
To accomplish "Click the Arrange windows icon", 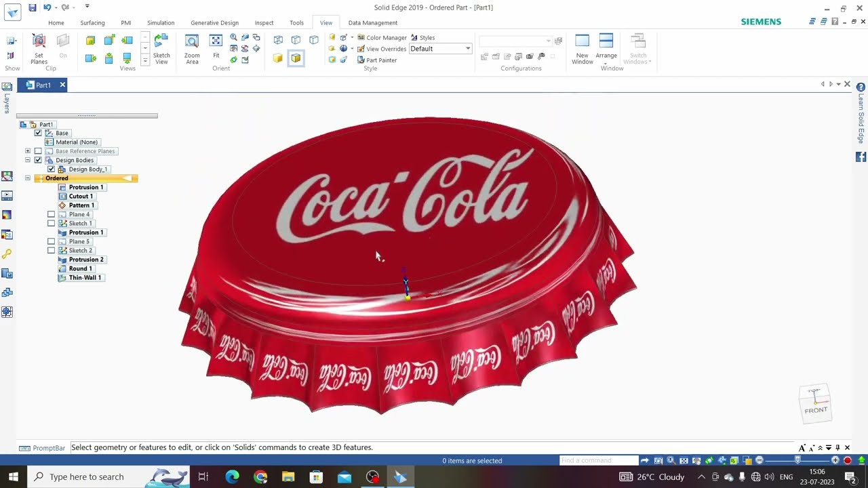I will tap(606, 41).
